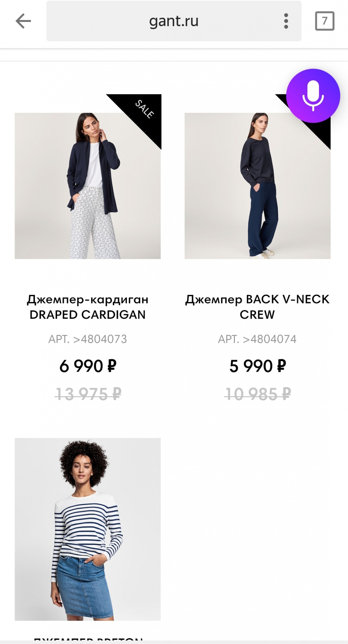Open the draped cardigan product photo
Image resolution: width=348 pixels, height=644 pixels.
[88, 186]
